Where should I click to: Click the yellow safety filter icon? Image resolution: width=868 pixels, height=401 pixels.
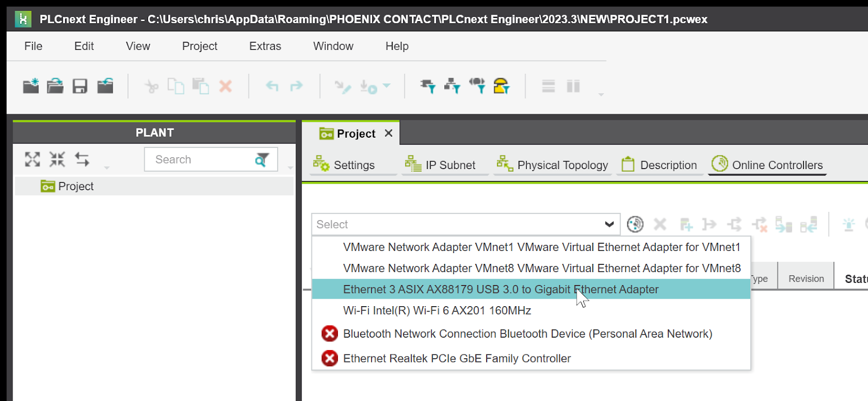click(501, 86)
